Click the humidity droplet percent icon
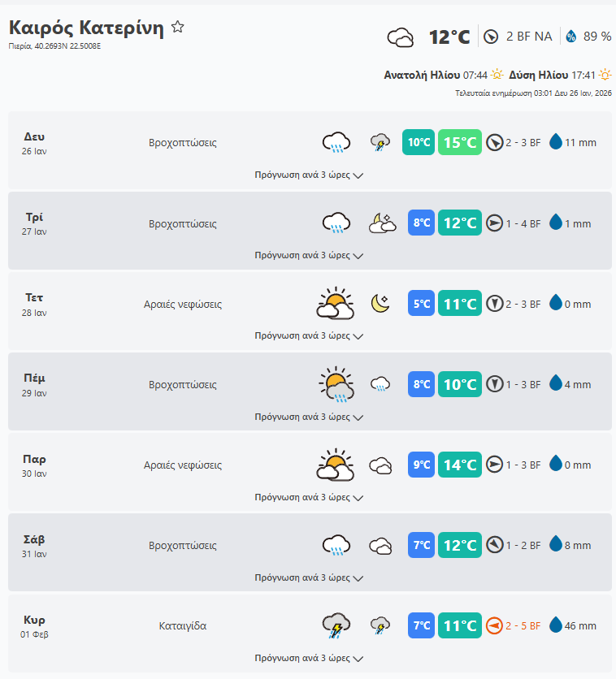616x679 pixels. (570, 37)
